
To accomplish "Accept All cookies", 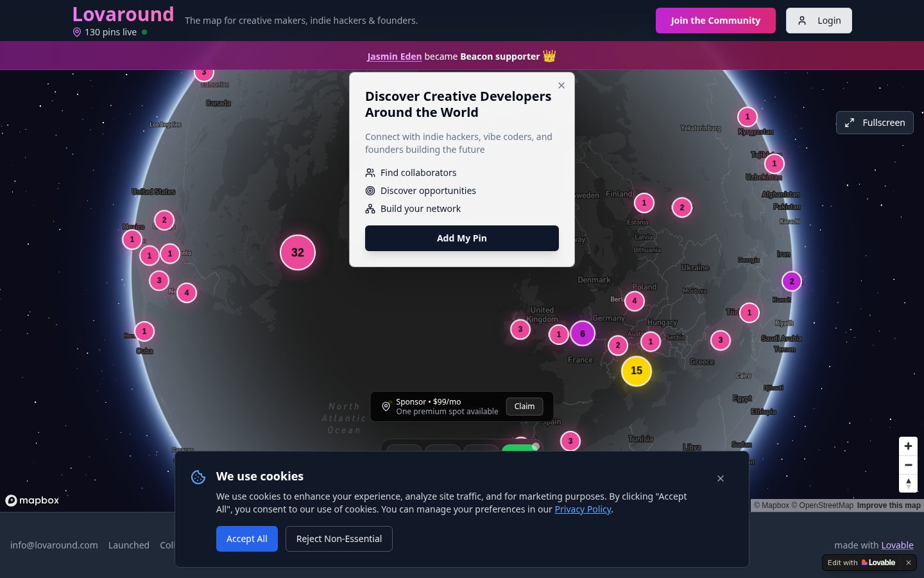I will 247,539.
